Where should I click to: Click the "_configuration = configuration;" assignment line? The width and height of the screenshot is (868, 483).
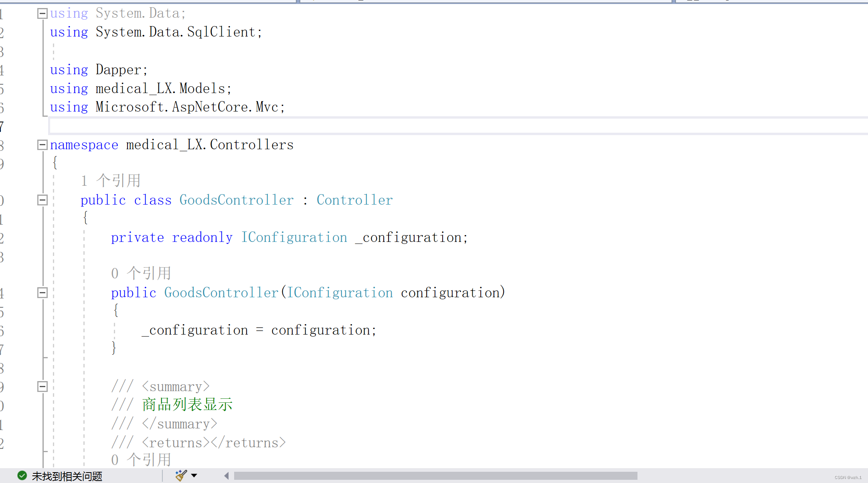(259, 330)
